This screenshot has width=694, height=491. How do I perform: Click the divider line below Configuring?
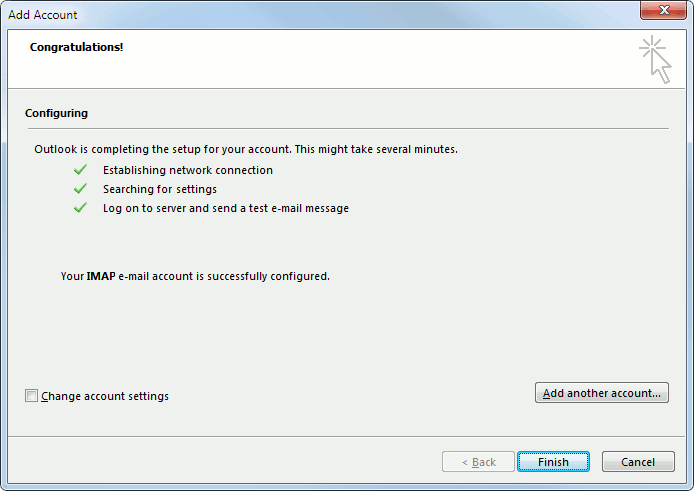pos(346,128)
